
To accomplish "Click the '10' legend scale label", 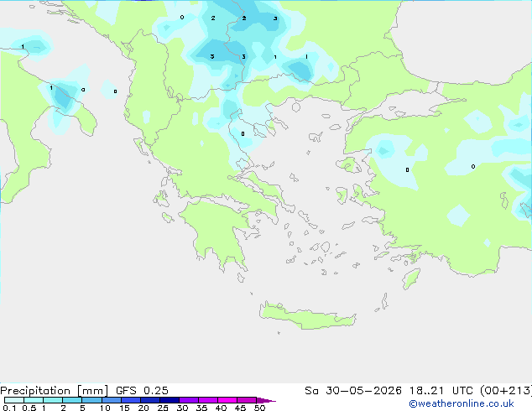I will (x=105, y=408).
